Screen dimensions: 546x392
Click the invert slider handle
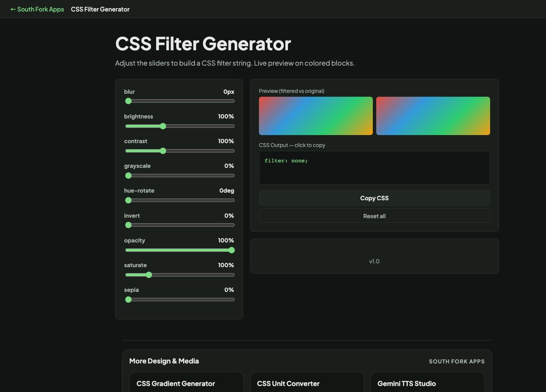128,225
